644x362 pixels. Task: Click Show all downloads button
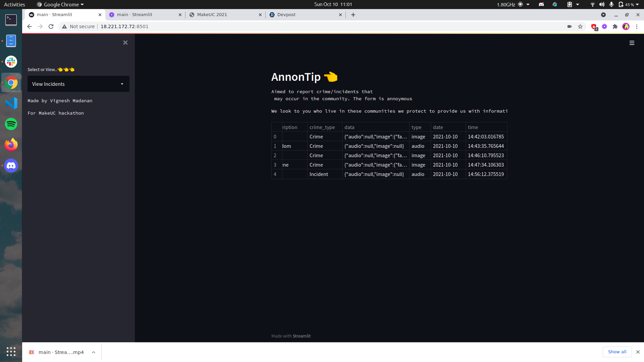pyautogui.click(x=617, y=352)
